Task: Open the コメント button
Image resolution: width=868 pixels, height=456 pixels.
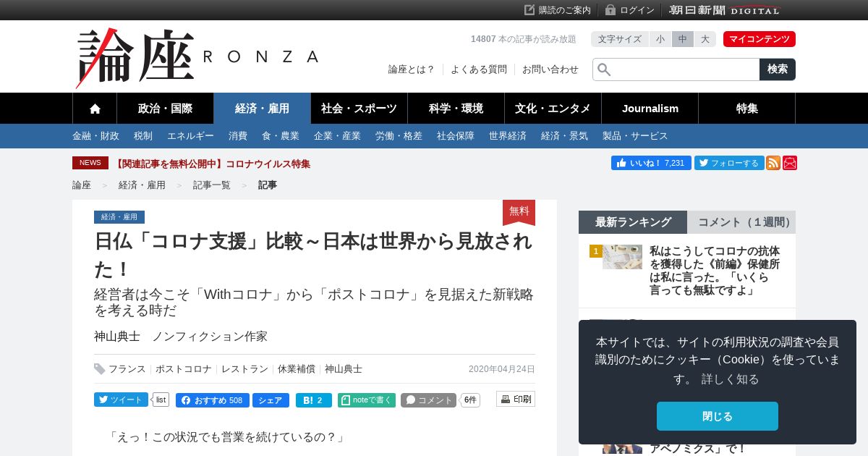Action: point(428,400)
